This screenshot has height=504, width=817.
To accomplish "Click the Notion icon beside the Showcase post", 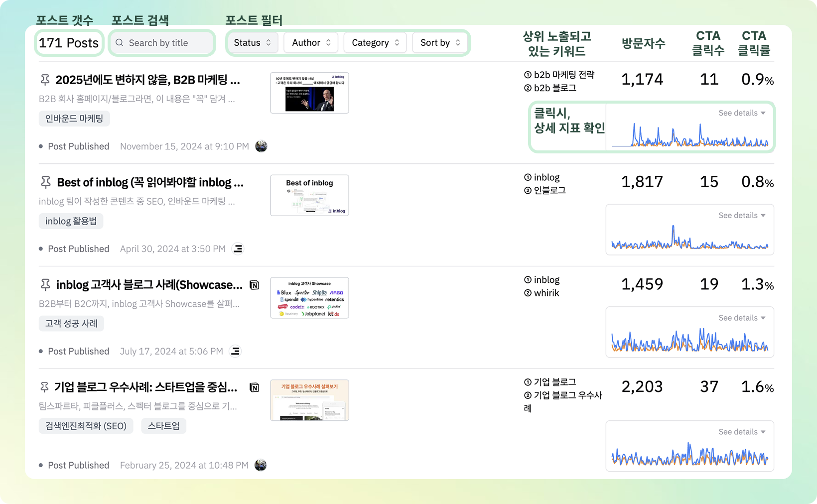I will coord(254,285).
